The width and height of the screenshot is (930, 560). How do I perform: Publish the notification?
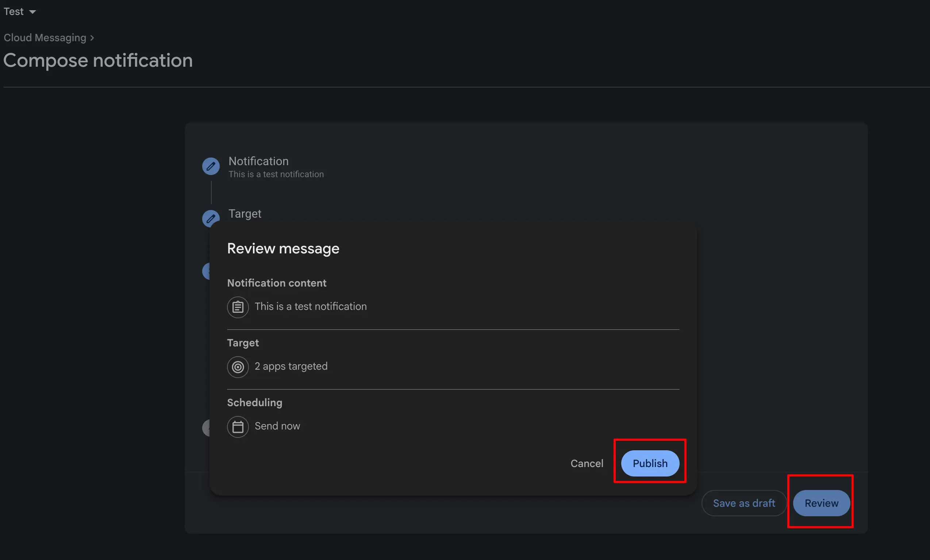[x=650, y=463]
